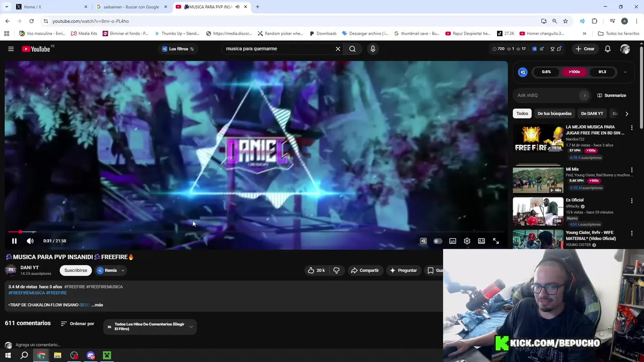This screenshot has width=644, height=362.
Task: Reload the page
Action: pyautogui.click(x=31, y=21)
